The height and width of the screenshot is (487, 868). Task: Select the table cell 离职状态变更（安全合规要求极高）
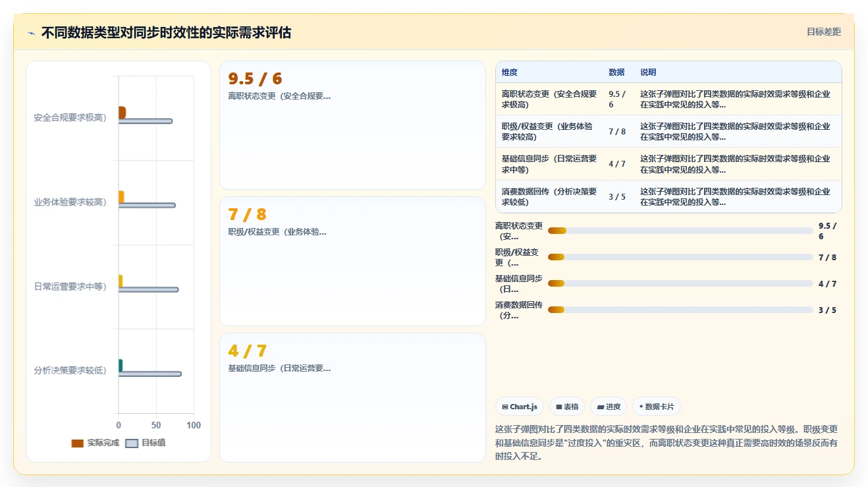tap(549, 100)
